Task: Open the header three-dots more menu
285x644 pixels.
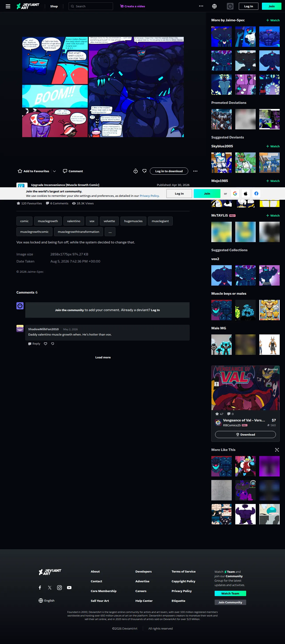Action: coord(201,6)
